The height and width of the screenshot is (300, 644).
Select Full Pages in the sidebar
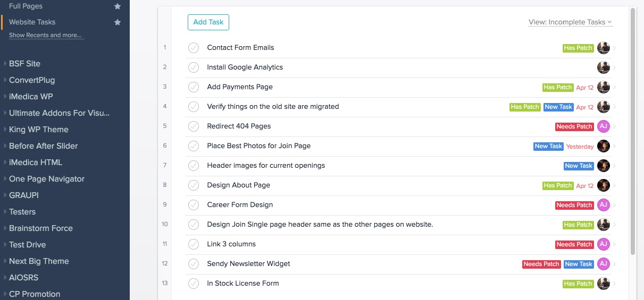point(26,6)
